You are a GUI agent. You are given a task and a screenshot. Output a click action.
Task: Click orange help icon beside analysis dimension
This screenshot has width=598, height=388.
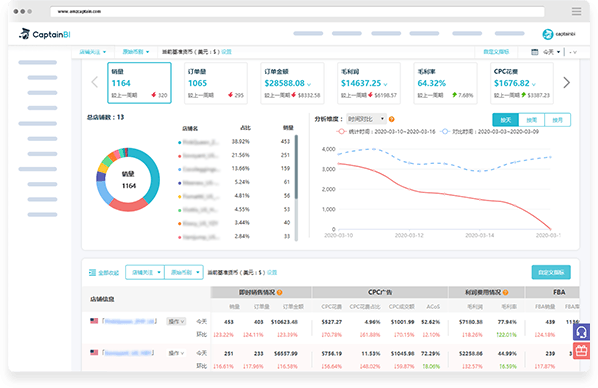pyautogui.click(x=391, y=119)
